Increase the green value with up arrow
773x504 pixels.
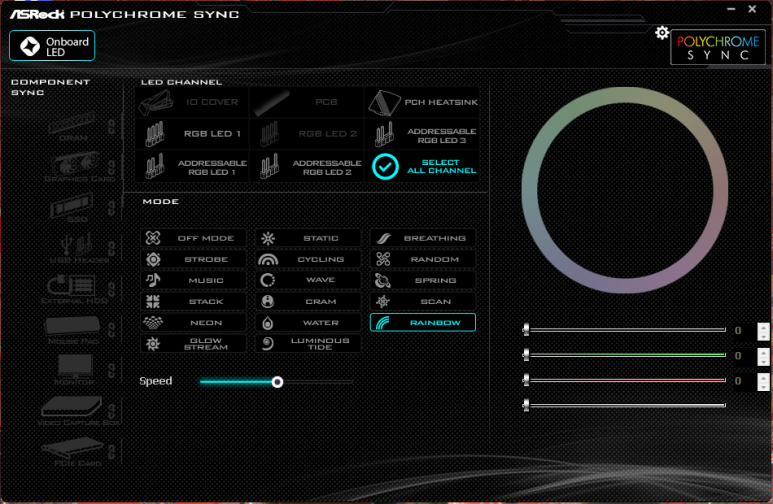tap(763, 352)
